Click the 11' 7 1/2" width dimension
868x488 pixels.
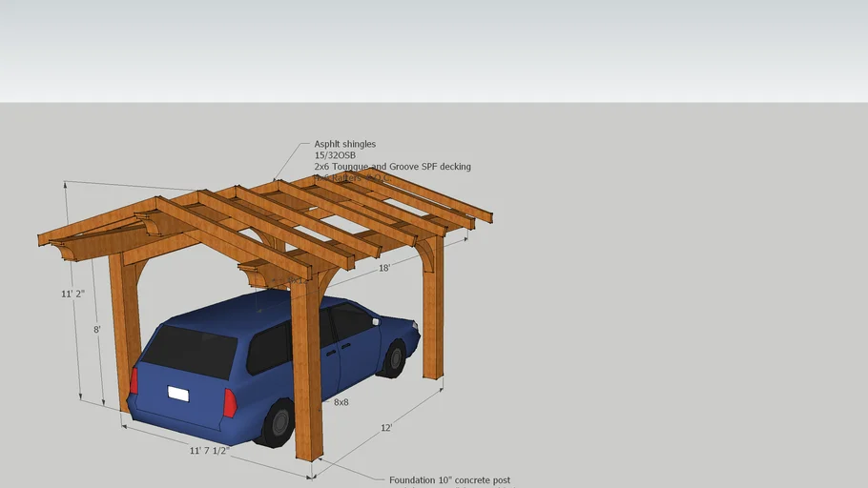point(209,451)
